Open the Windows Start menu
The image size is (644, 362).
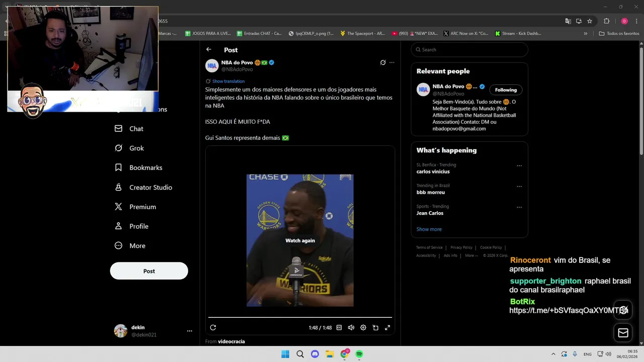(285, 354)
